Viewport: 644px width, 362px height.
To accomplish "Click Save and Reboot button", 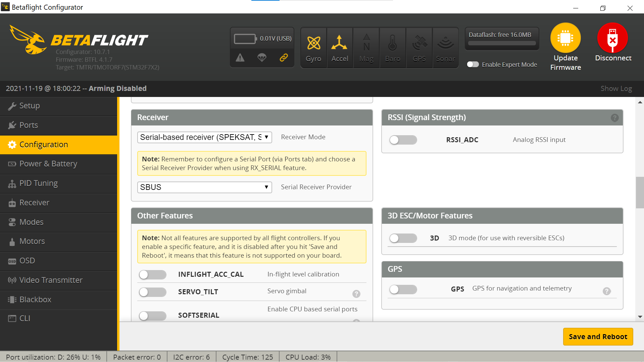I will tap(598, 337).
